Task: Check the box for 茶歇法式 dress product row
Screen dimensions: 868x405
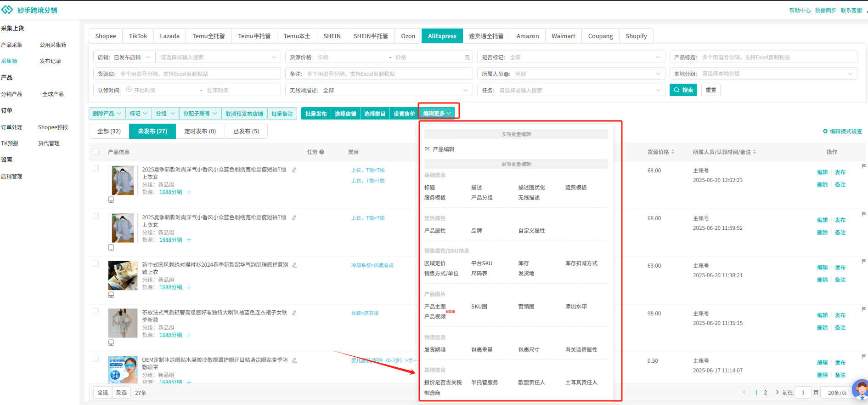Action: click(96, 311)
